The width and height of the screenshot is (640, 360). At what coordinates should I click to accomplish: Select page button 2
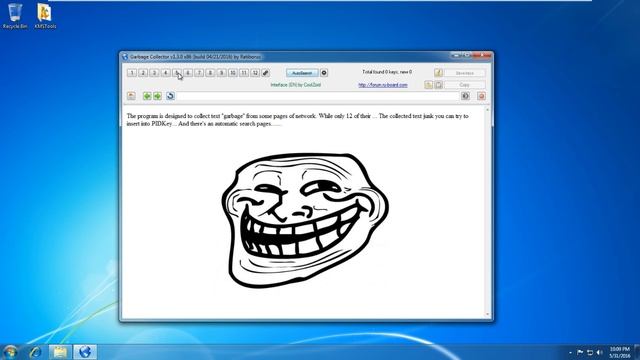tap(143, 73)
